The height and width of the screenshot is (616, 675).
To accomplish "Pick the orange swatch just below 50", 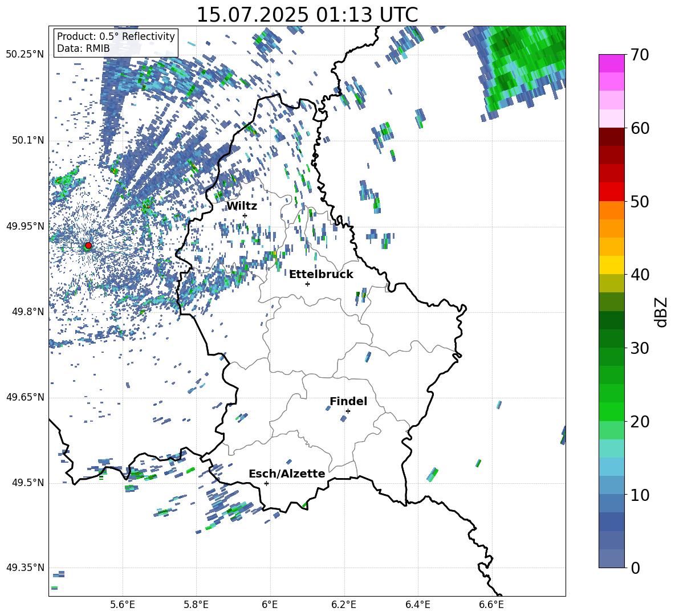I will pyautogui.click(x=611, y=210).
